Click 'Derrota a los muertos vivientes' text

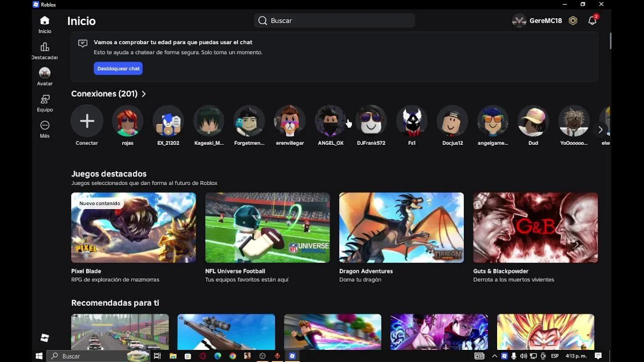pyautogui.click(x=514, y=280)
